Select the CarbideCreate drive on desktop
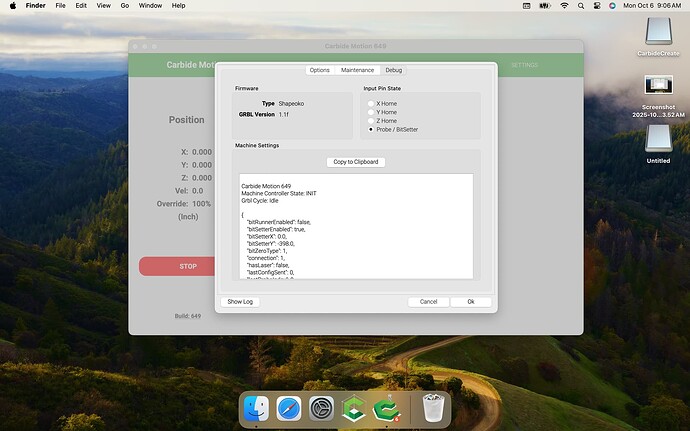Viewport: 690px width, 431px height. pos(658,31)
